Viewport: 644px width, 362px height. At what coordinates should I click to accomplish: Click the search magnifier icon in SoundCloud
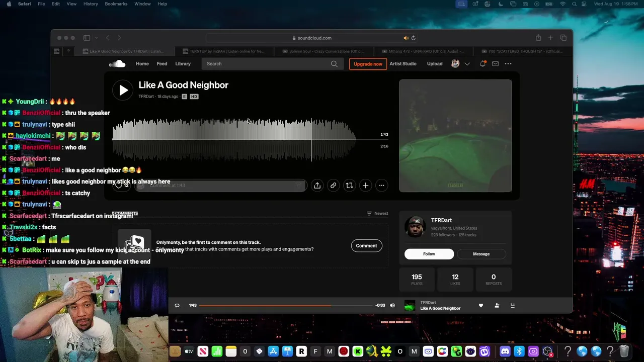(x=334, y=64)
